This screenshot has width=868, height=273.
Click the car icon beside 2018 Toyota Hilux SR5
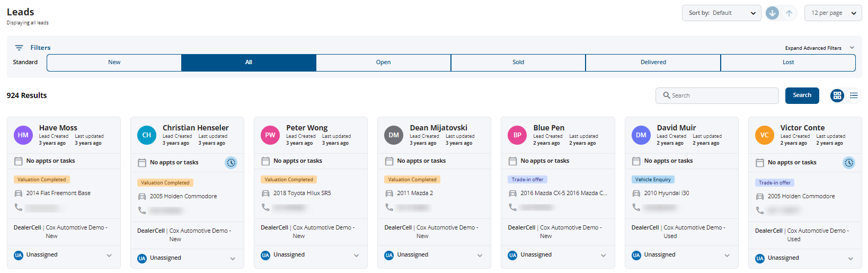[x=265, y=193]
